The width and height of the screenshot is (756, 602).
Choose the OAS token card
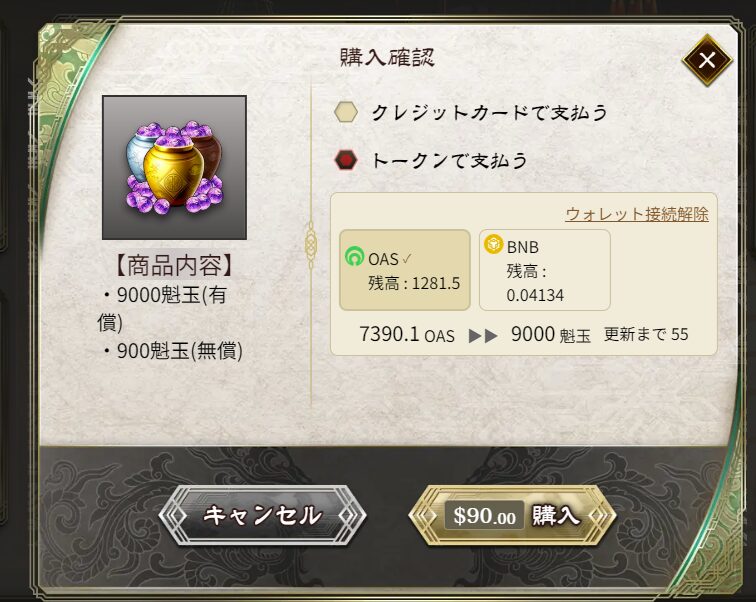tap(405, 270)
